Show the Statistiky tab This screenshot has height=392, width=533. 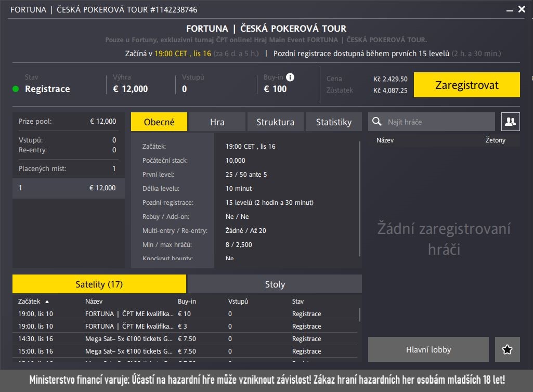334,122
